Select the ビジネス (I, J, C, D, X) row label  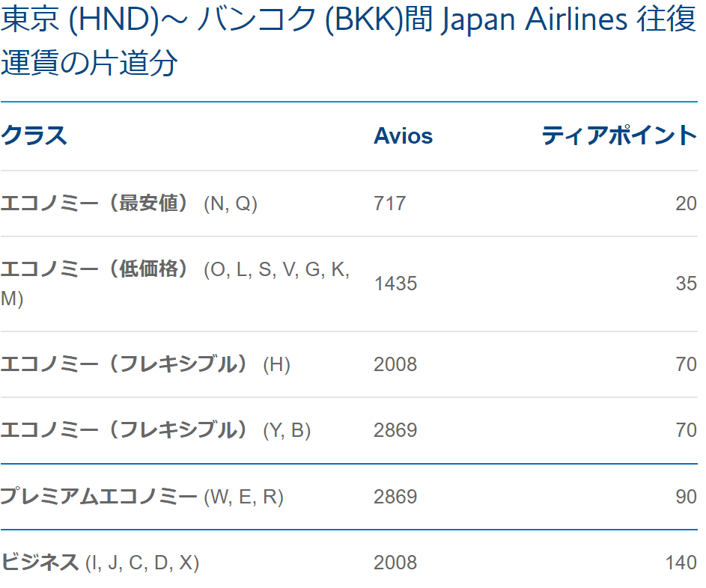[100, 563]
